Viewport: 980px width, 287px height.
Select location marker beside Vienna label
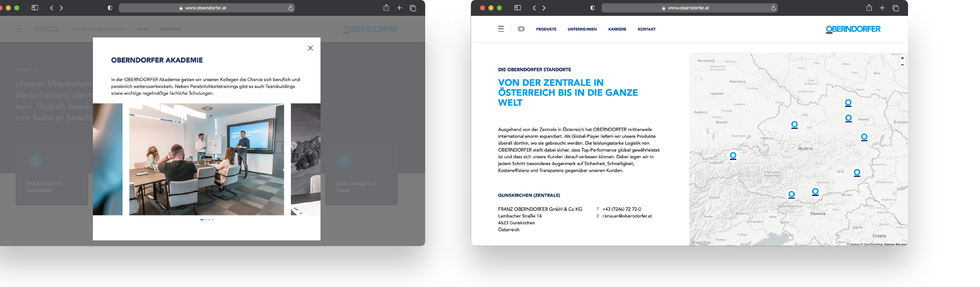[x=848, y=118]
